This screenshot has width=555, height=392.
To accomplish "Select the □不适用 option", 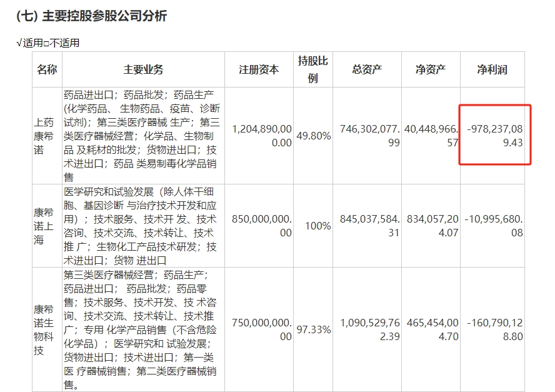I will click(x=62, y=43).
